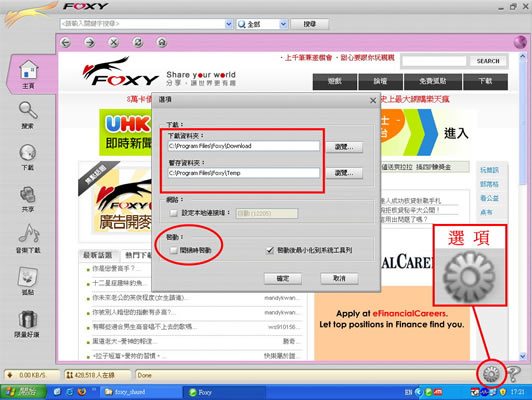Open the Download (下載) globe sidebar icon
Viewport: 532px width, 400px height.
(x=28, y=157)
